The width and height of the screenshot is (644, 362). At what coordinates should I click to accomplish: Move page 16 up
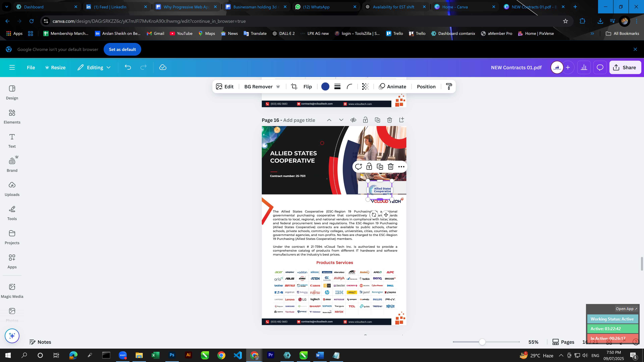(329, 120)
